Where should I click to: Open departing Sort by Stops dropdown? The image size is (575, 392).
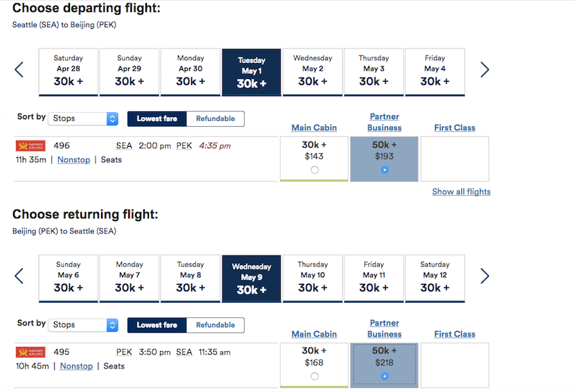[85, 118]
